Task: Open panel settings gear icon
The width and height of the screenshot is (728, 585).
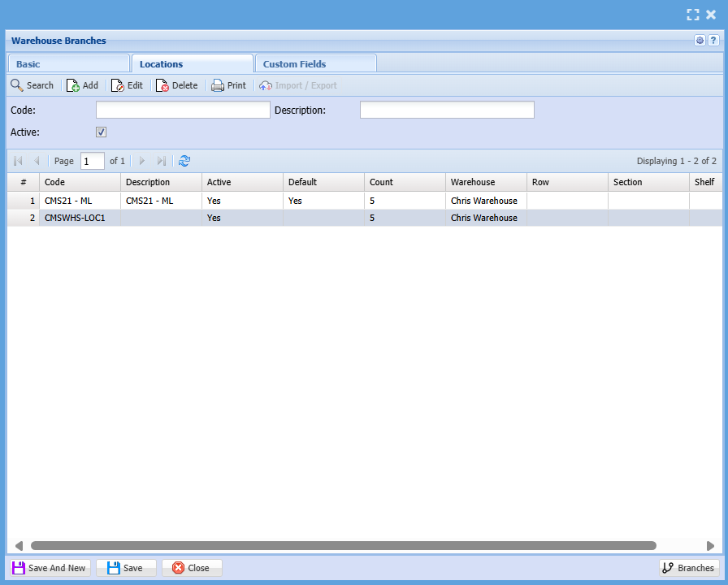Action: [700, 41]
